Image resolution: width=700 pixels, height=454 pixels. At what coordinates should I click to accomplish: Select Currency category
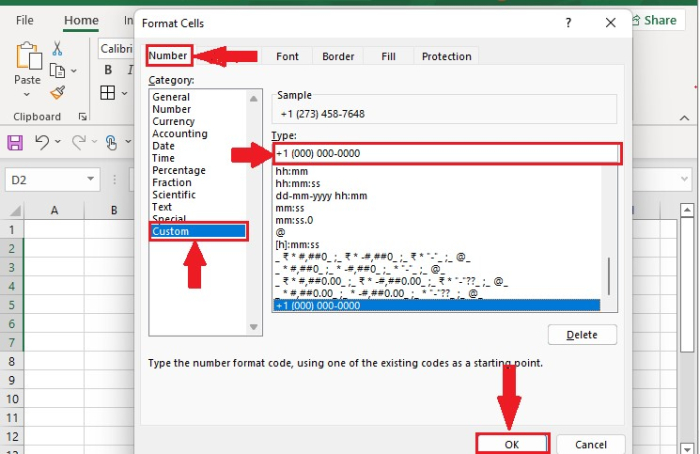pos(173,121)
